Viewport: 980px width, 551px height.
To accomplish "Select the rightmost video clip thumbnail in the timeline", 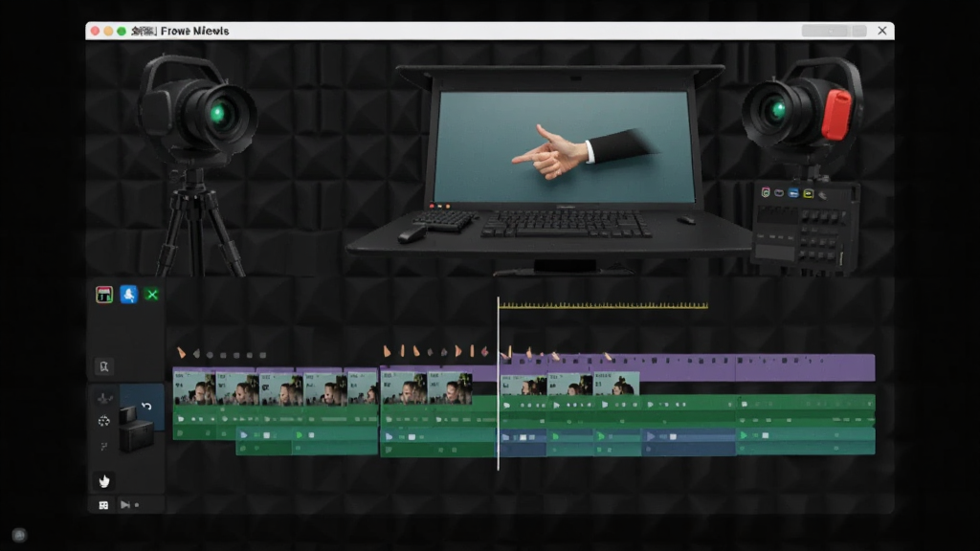I will 615,384.
